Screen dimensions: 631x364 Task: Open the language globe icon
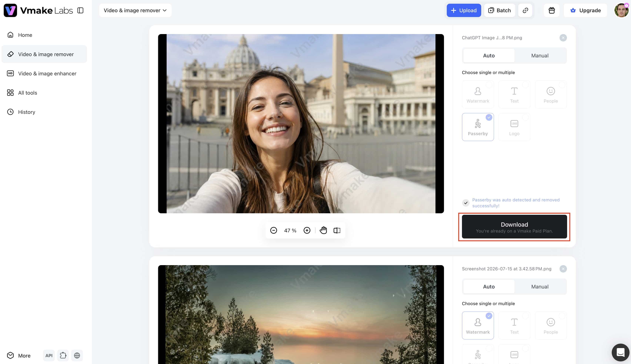coord(77,355)
